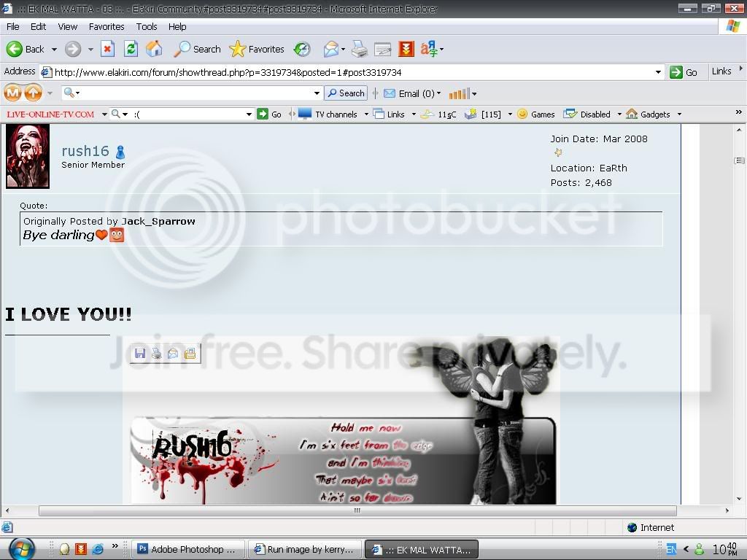Open the rush16 online status icon

click(x=120, y=152)
